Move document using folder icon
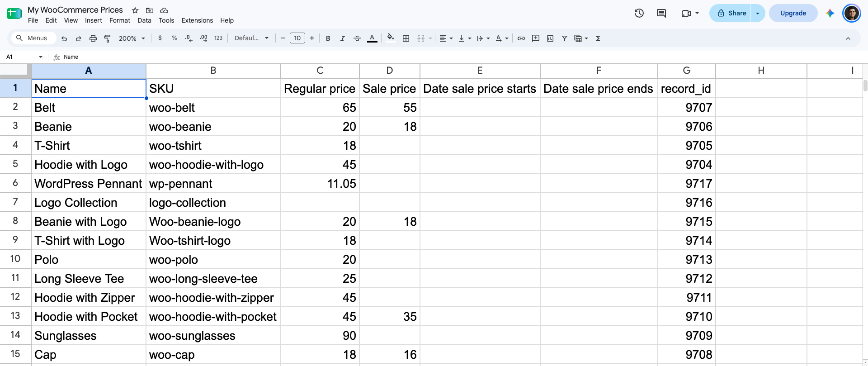The image size is (868, 366). coord(150,10)
